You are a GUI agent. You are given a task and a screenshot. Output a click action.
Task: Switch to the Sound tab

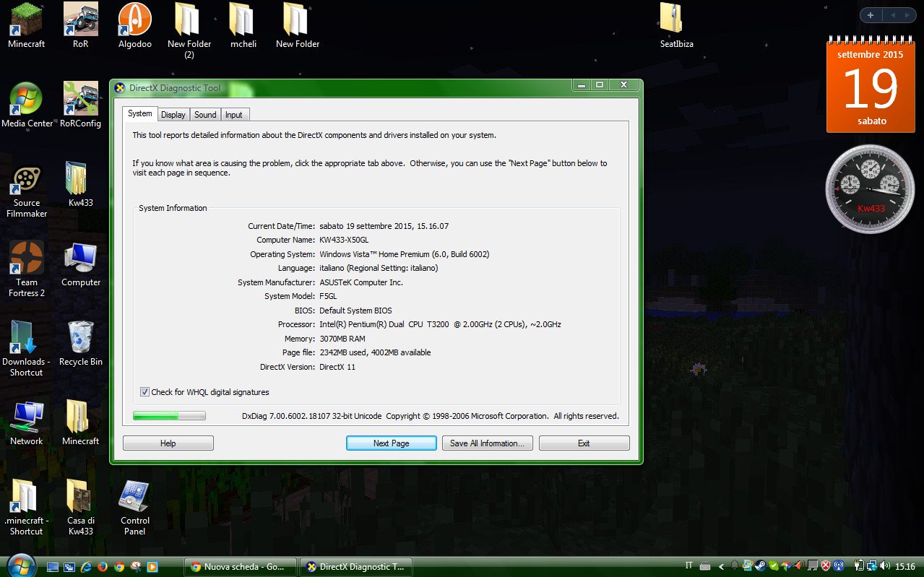[x=205, y=115]
